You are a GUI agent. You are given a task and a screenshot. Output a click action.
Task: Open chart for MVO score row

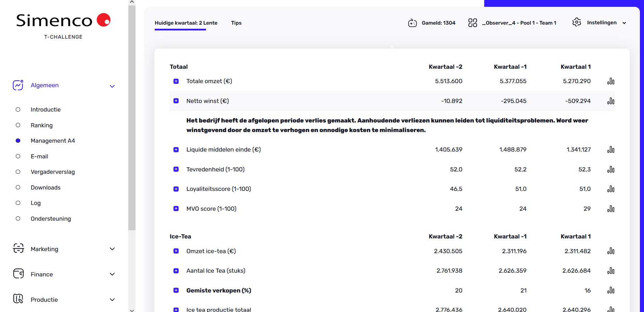click(611, 209)
